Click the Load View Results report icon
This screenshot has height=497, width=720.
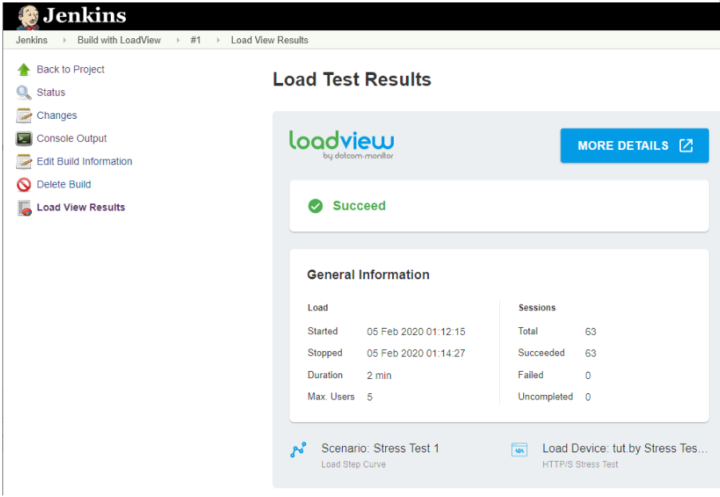tap(24, 208)
